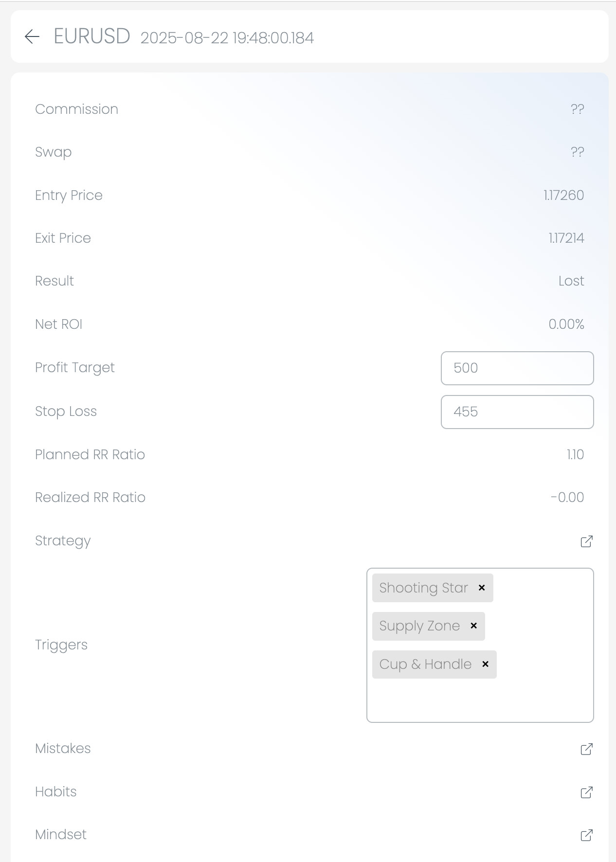Screen dimensions: 616x862
Task: Open the Mistakes external link icon
Action: pyautogui.click(x=586, y=749)
